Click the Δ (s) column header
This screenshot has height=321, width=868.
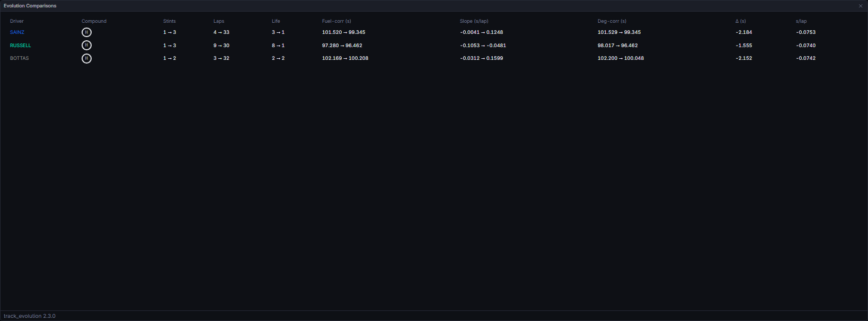741,21
